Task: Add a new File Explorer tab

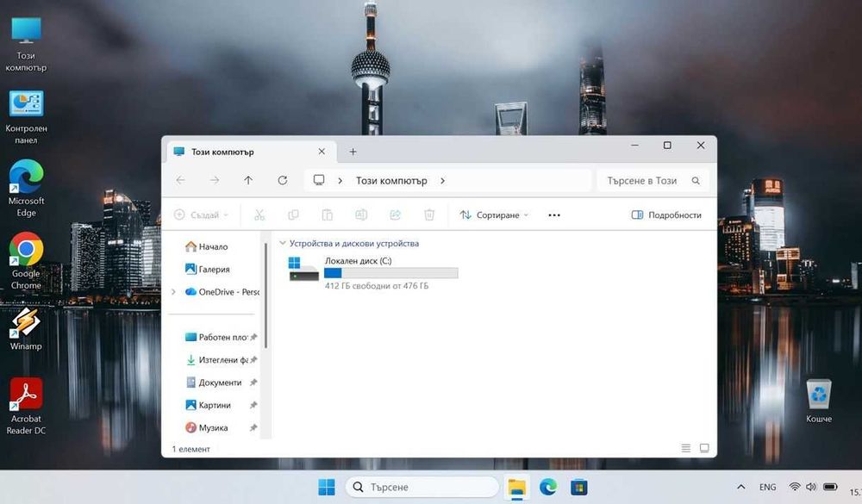Action: (353, 152)
